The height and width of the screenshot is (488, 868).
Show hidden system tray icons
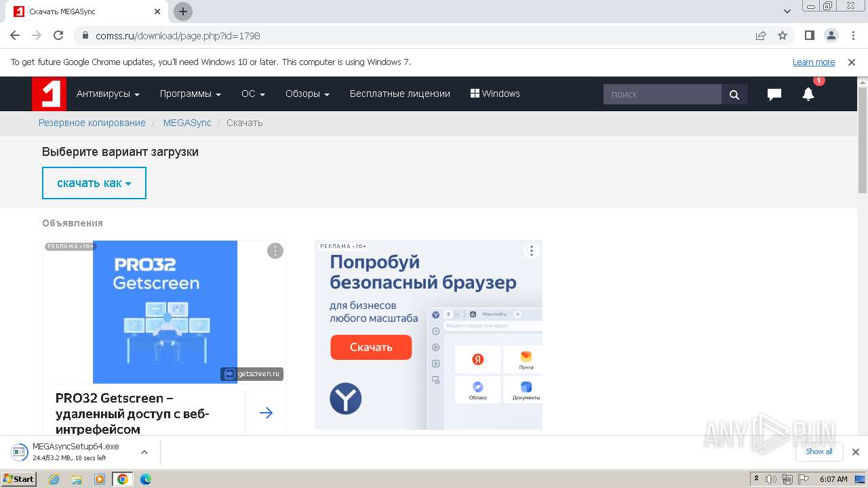click(756, 479)
